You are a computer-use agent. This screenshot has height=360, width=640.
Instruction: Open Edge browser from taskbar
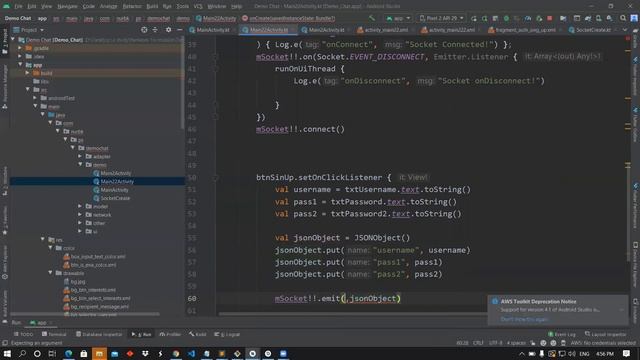[68, 353]
